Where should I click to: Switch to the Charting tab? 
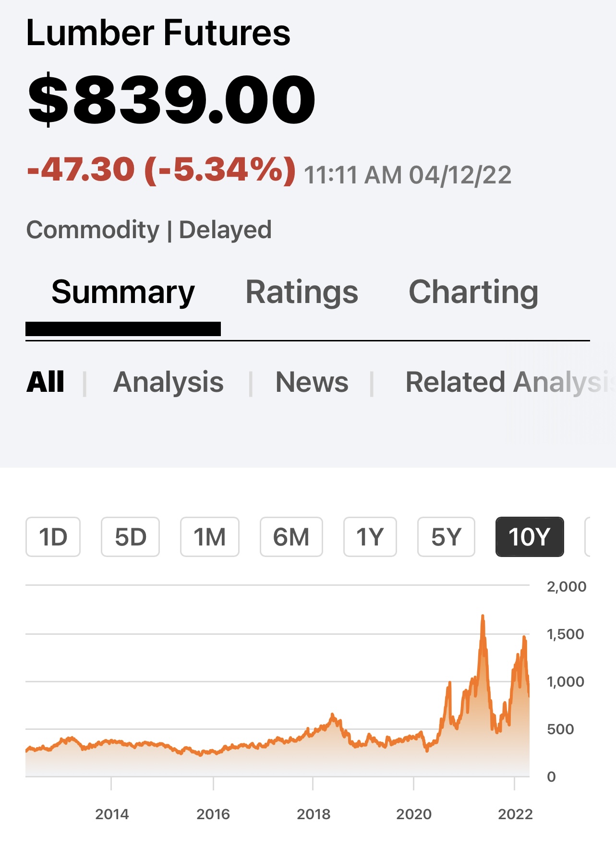click(473, 292)
